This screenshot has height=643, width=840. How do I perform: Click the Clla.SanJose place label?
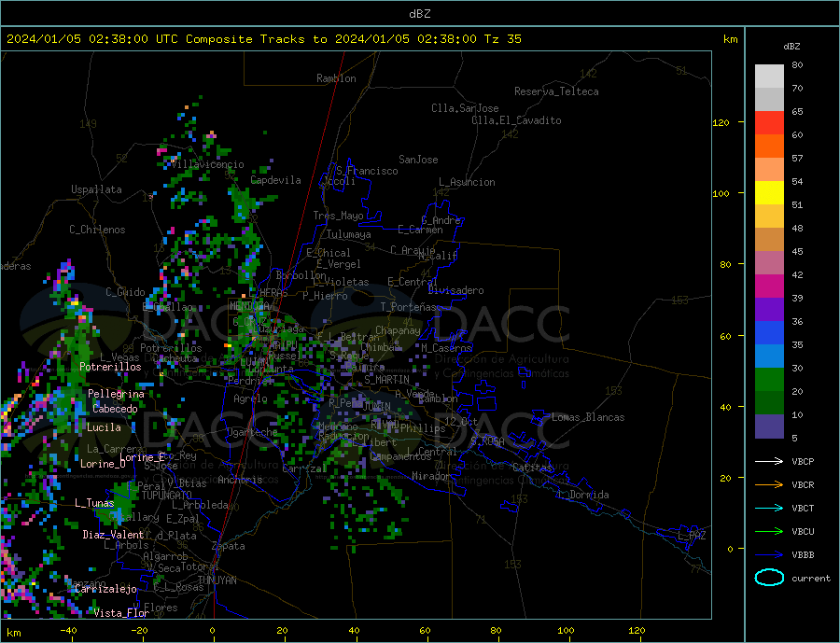(x=465, y=108)
